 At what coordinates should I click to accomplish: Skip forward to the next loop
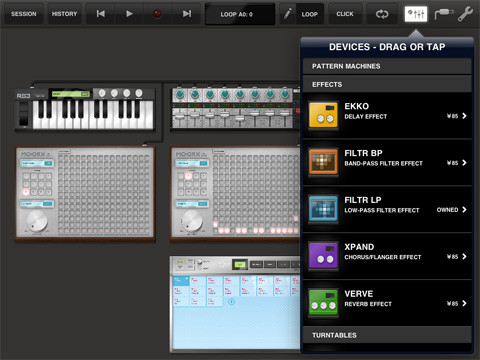(x=187, y=14)
